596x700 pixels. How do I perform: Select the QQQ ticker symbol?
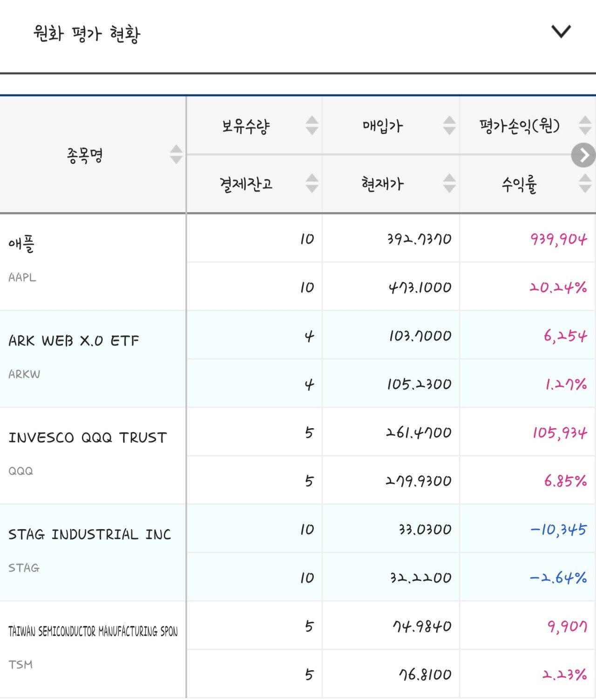coord(20,471)
